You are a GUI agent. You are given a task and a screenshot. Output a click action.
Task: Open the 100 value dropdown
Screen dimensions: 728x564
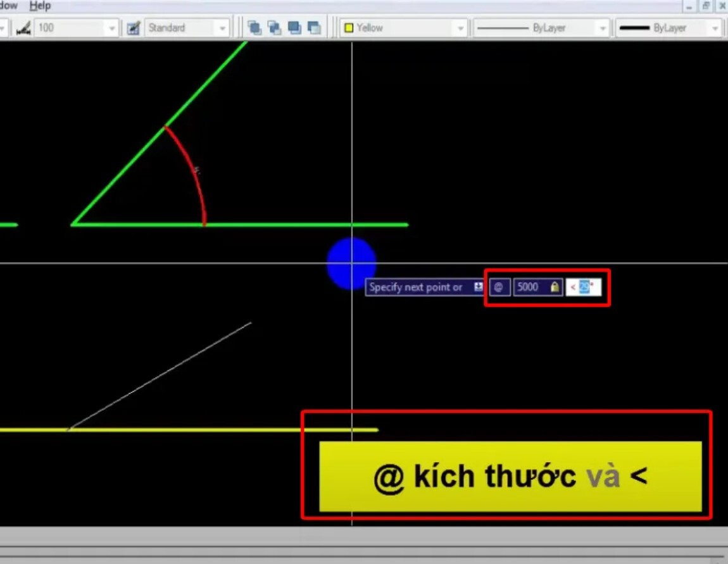coord(111,28)
